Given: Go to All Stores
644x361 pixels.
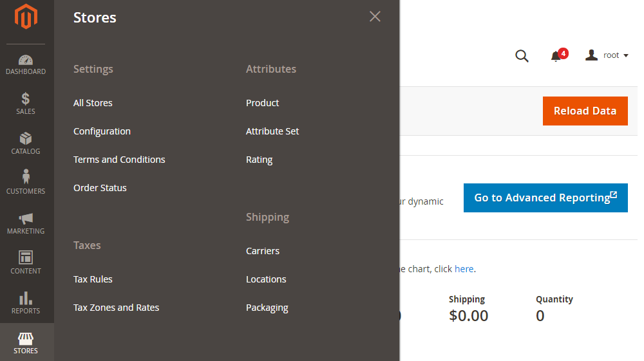Looking at the screenshot, I should tap(93, 103).
